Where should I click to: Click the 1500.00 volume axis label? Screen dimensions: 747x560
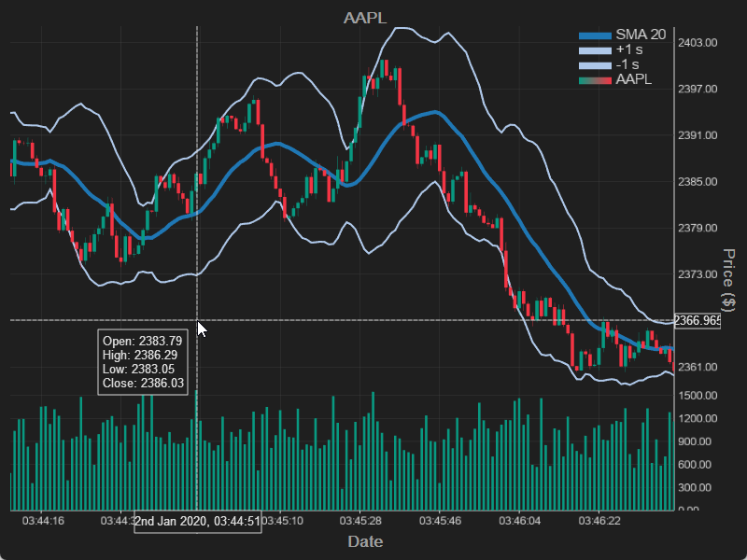pyautogui.click(x=698, y=396)
